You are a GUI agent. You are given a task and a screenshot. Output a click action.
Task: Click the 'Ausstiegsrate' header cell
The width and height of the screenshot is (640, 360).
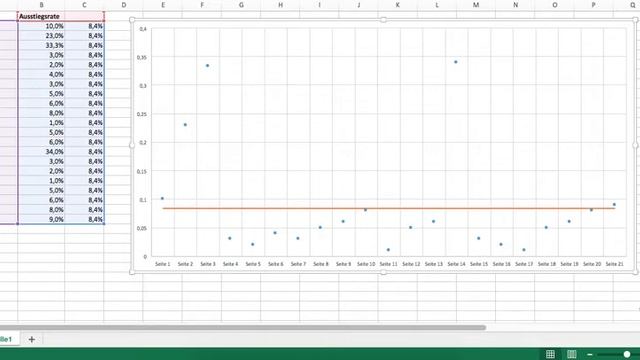coord(41,16)
